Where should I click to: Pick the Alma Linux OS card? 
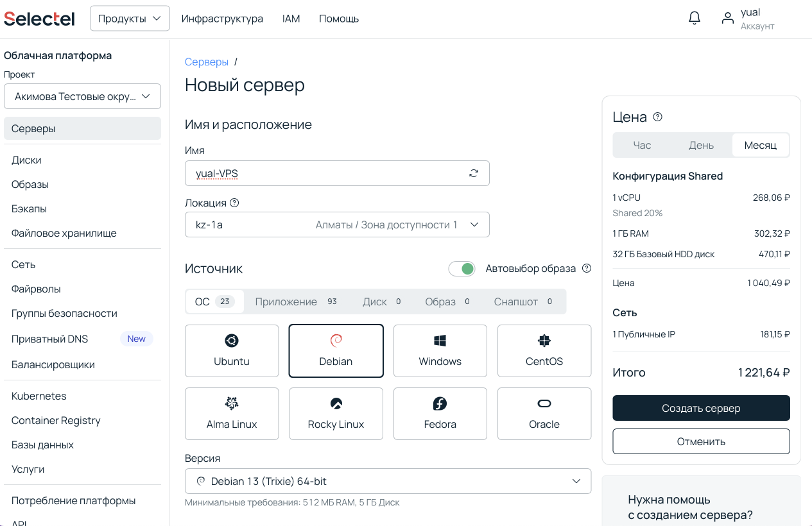point(232,414)
